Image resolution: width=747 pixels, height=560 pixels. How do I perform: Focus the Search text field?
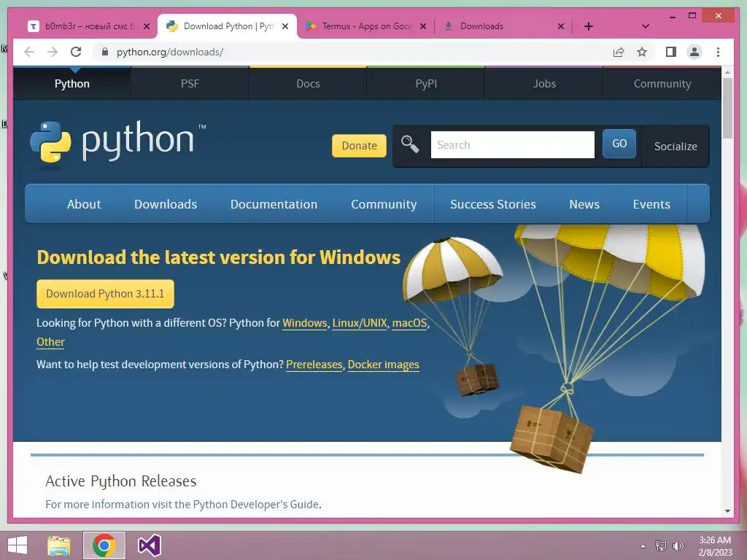[513, 145]
